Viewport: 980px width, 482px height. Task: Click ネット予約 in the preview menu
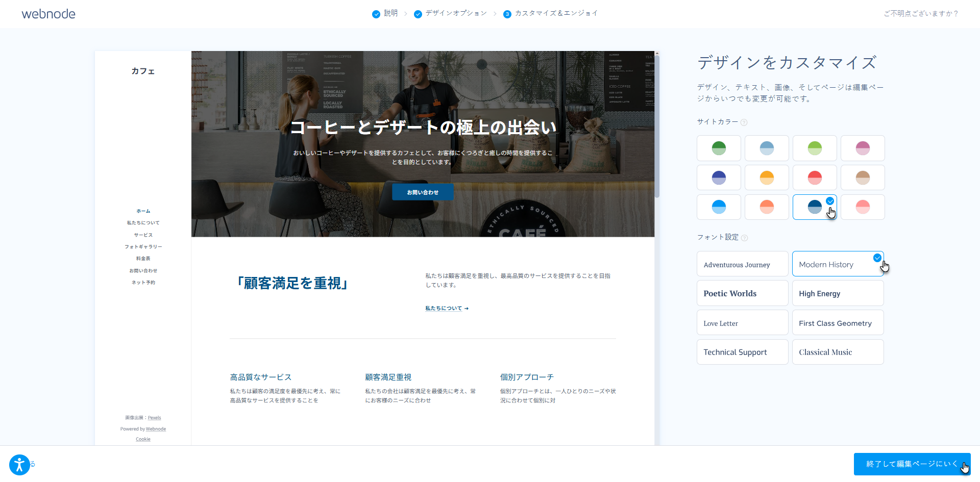[143, 283]
